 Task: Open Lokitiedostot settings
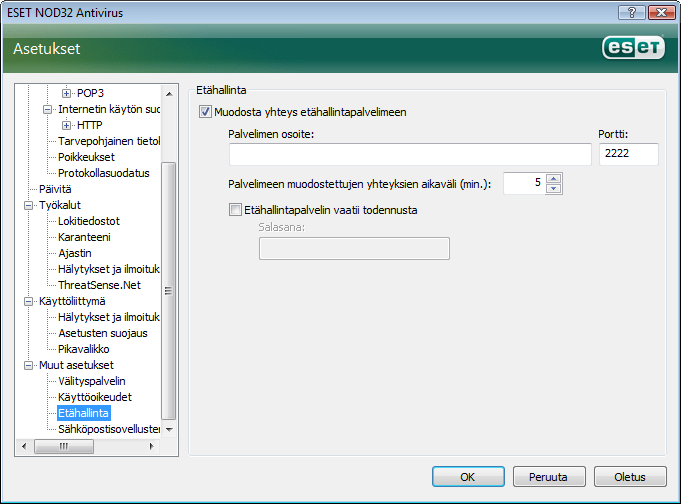(89, 221)
